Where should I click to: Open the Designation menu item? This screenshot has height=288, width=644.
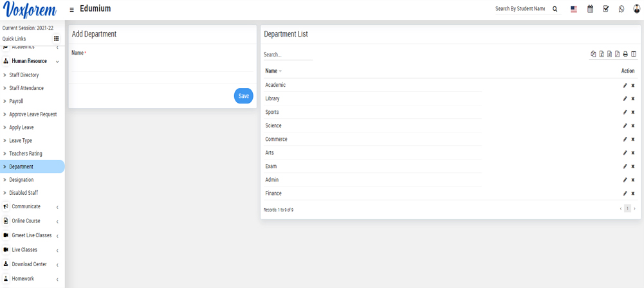tap(21, 180)
